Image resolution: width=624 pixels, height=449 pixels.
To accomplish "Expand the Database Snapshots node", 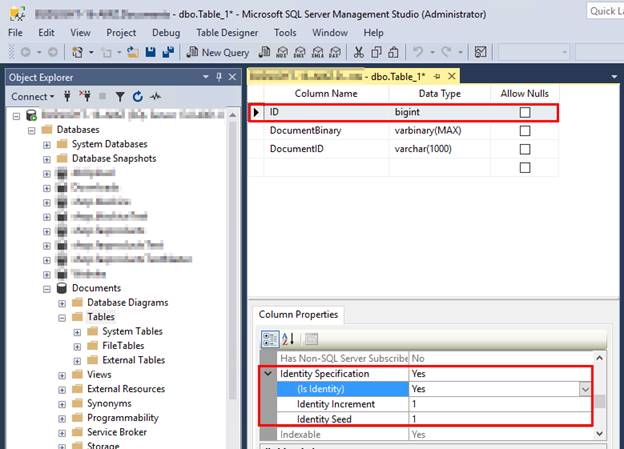I will pyautogui.click(x=47, y=159).
